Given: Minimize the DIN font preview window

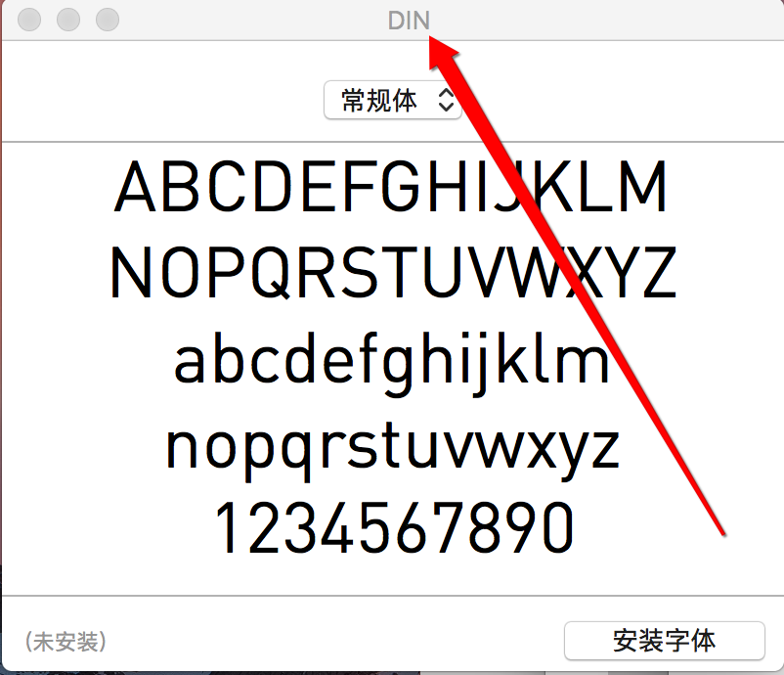Looking at the screenshot, I should tap(68, 20).
